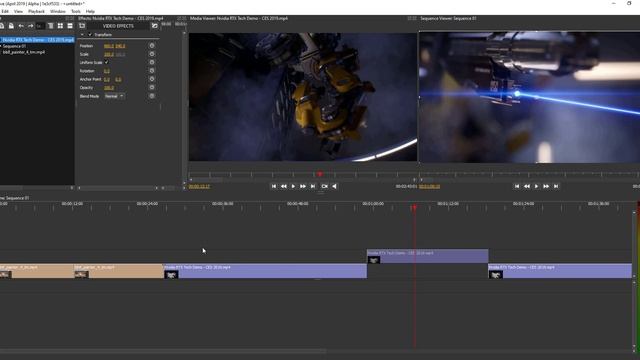Select the first bbb_painter clip on timeline

pos(37,271)
